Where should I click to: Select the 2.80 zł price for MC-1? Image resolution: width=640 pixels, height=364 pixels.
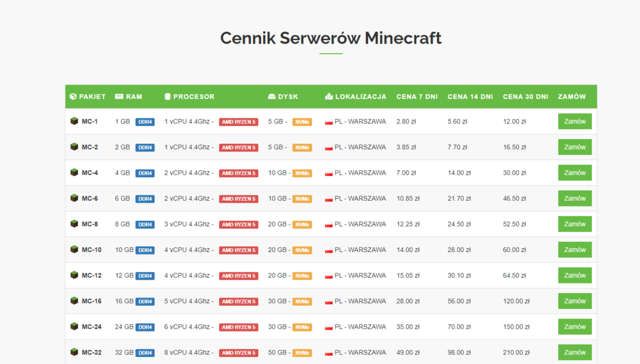[x=406, y=122]
